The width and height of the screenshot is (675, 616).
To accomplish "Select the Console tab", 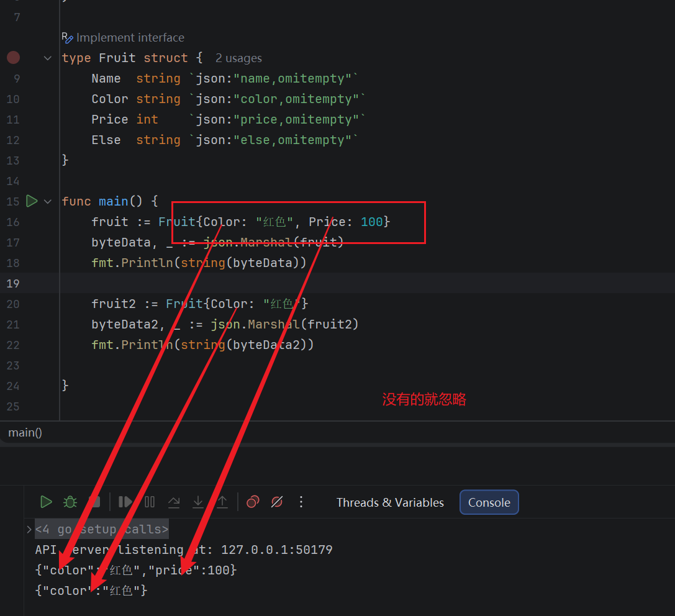I will point(489,502).
